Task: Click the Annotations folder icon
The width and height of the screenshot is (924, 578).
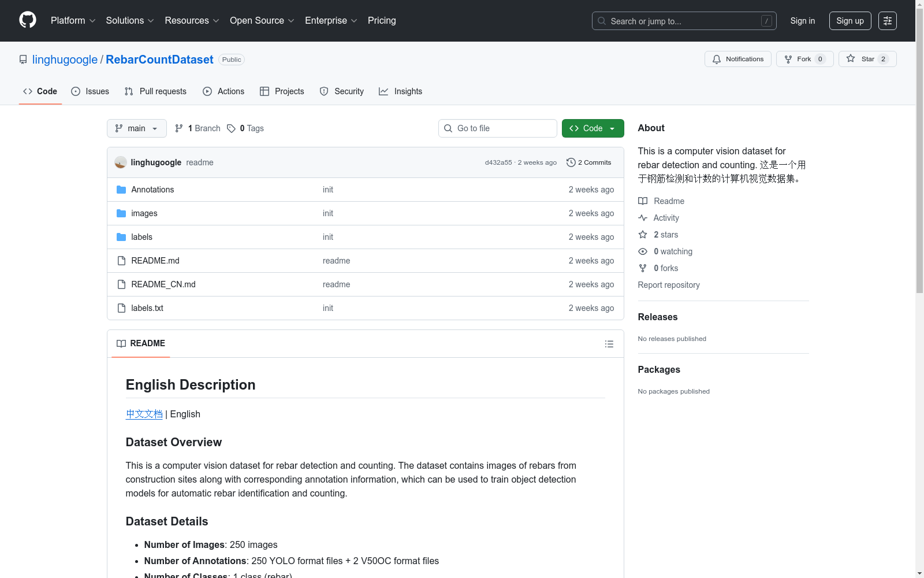Action: point(121,190)
